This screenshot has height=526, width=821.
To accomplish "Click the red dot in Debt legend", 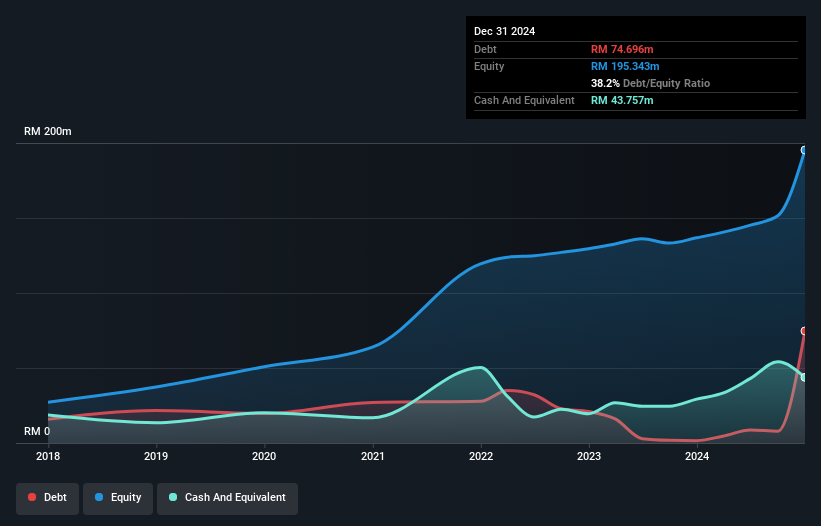I will coord(32,497).
